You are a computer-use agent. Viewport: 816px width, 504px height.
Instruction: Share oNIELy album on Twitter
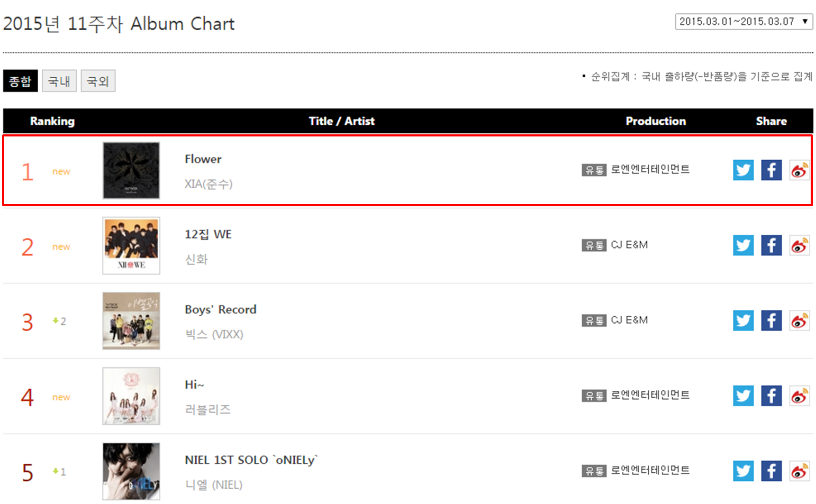coord(743,471)
